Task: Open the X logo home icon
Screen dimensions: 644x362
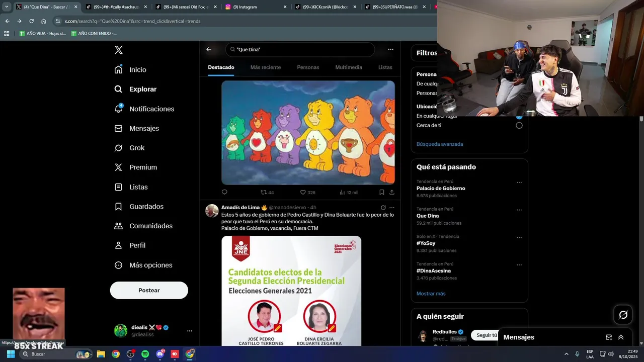Action: 119,50
